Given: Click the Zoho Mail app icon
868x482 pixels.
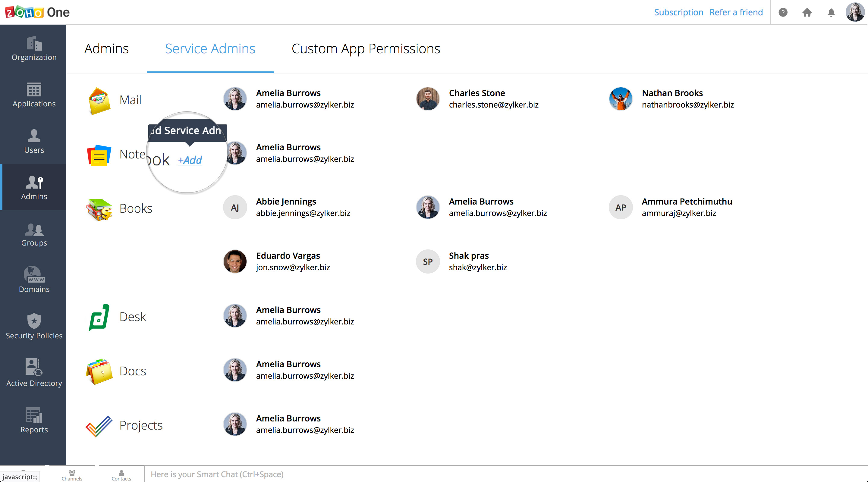Looking at the screenshot, I should tap(99, 100).
